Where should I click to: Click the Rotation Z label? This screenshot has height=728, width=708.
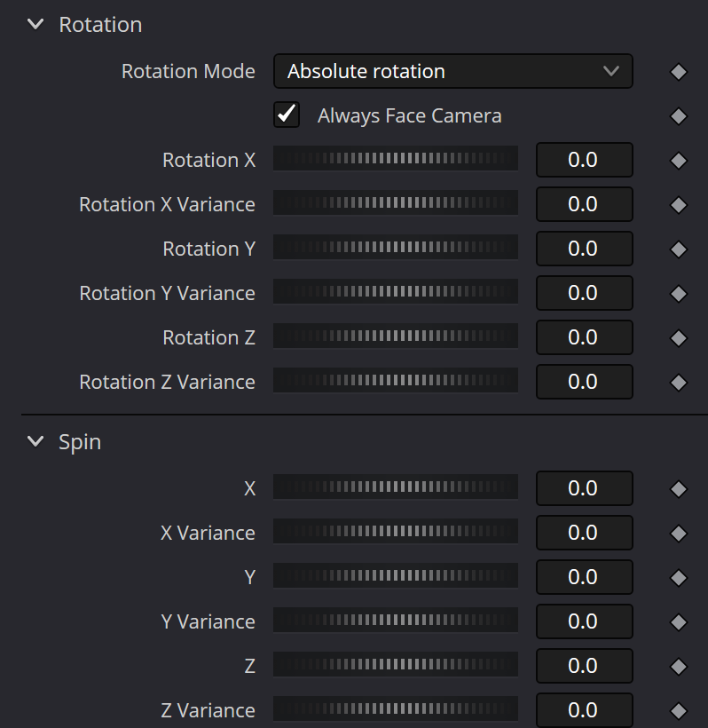[x=208, y=337]
